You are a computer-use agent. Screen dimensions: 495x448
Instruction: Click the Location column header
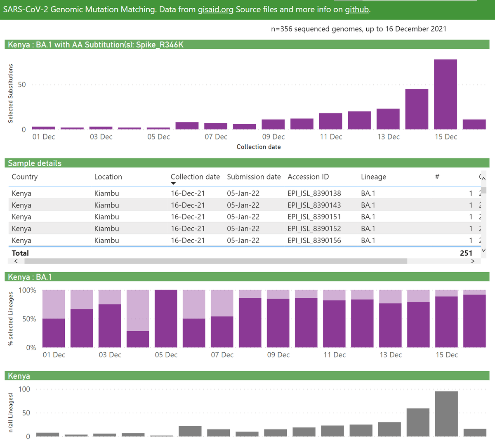point(108,177)
